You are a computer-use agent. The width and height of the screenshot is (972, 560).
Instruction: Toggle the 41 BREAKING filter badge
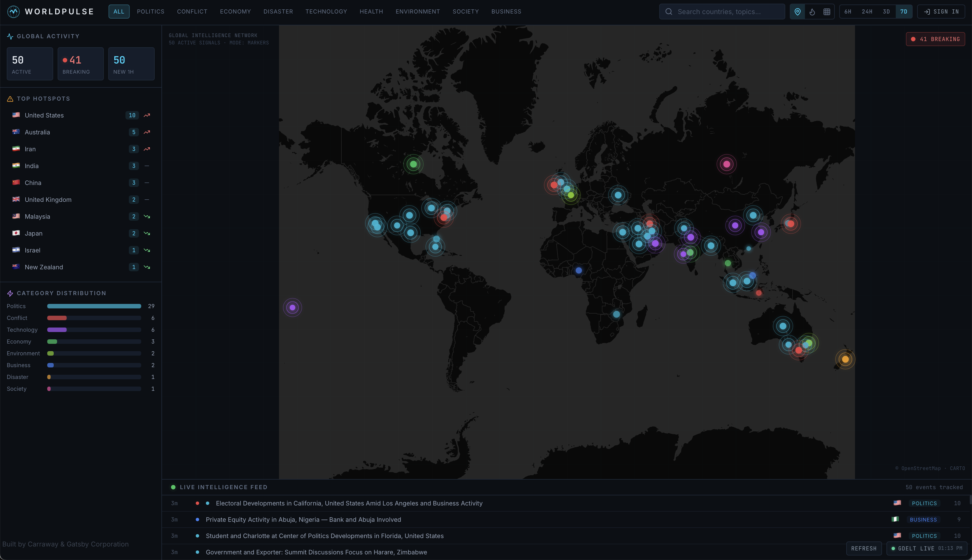[935, 39]
